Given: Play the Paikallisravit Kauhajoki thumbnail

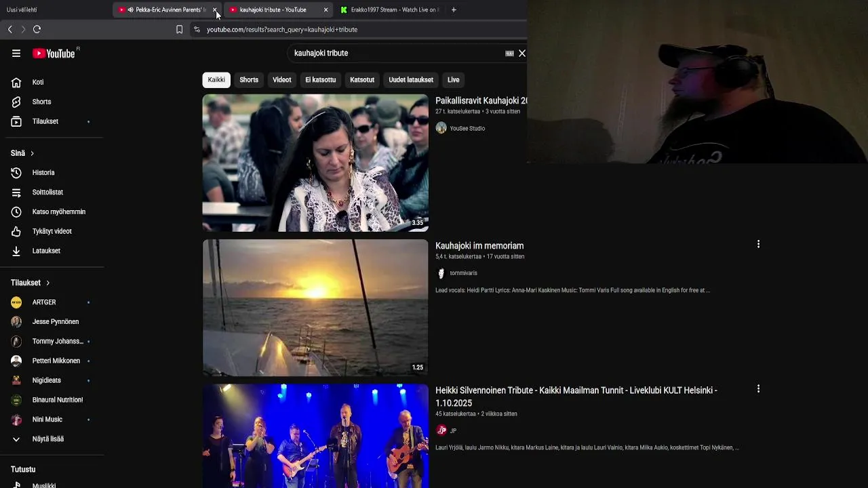Looking at the screenshot, I should point(315,163).
